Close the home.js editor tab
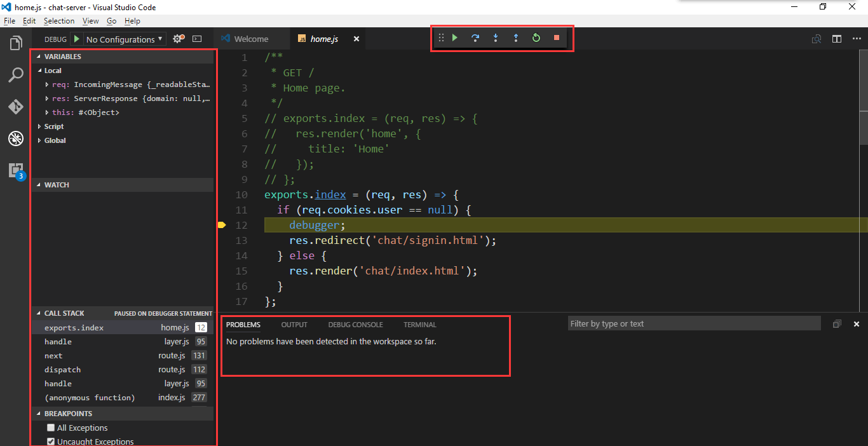The height and width of the screenshot is (446, 868). [x=356, y=39]
